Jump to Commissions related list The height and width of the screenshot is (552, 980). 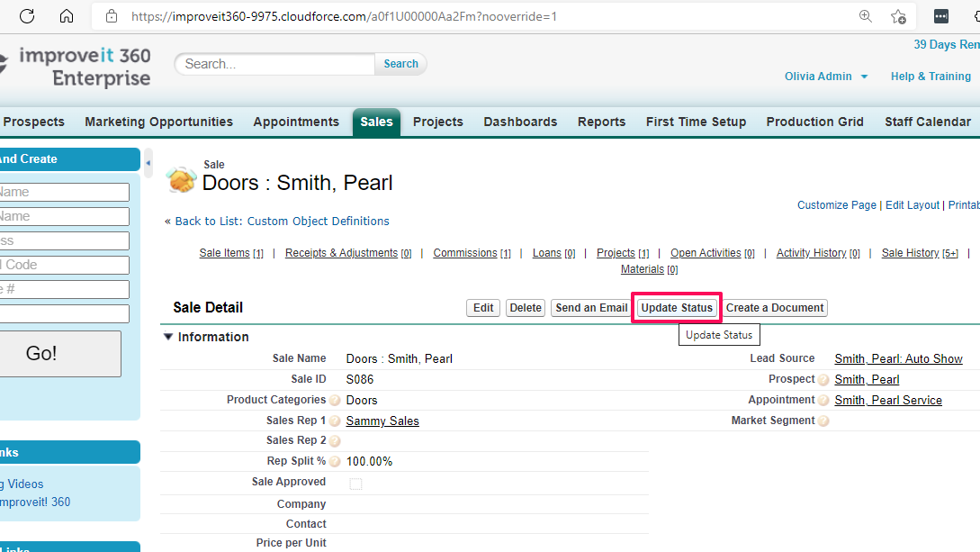[472, 253]
